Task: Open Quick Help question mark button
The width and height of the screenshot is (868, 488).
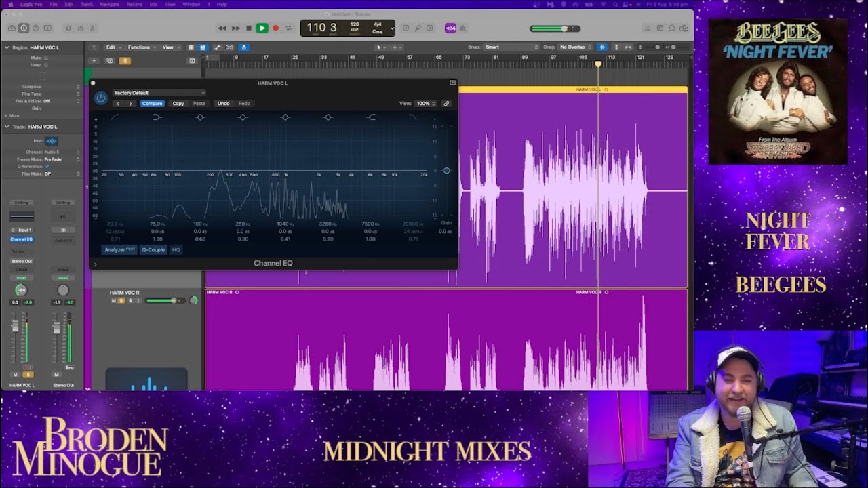Action: pos(35,28)
